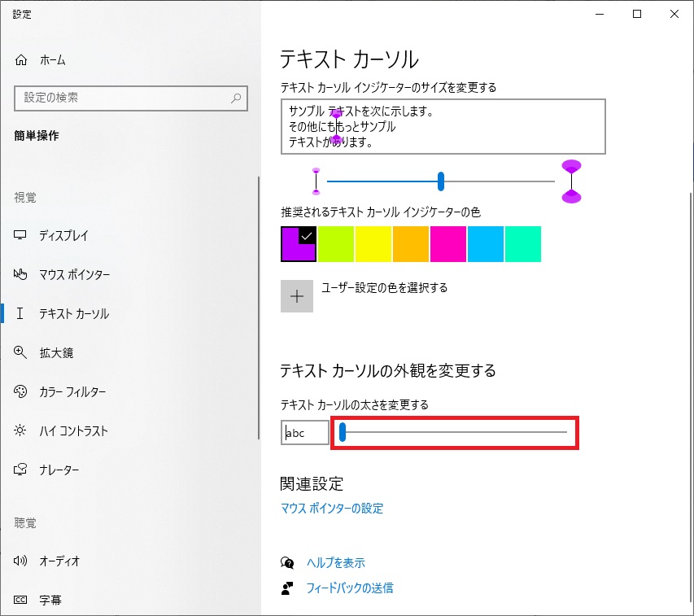Click the search magnifier icon in settings search
This screenshot has width=694, height=616.
(236, 98)
